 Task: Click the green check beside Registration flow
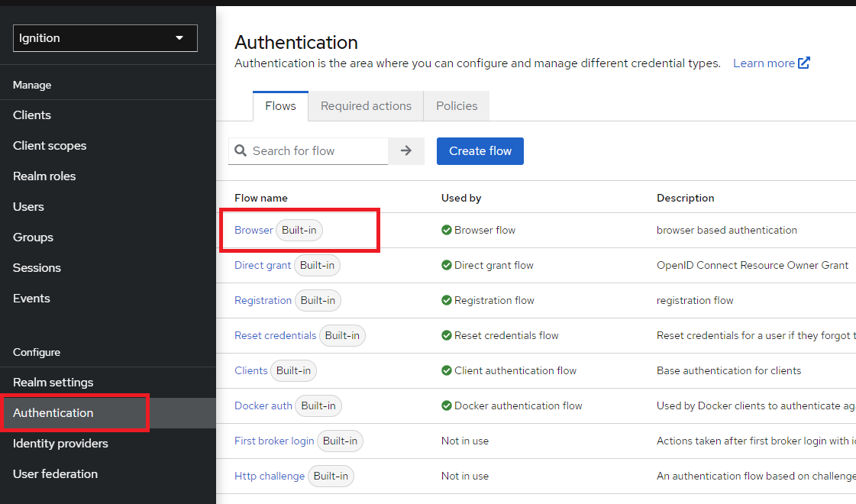pos(446,300)
